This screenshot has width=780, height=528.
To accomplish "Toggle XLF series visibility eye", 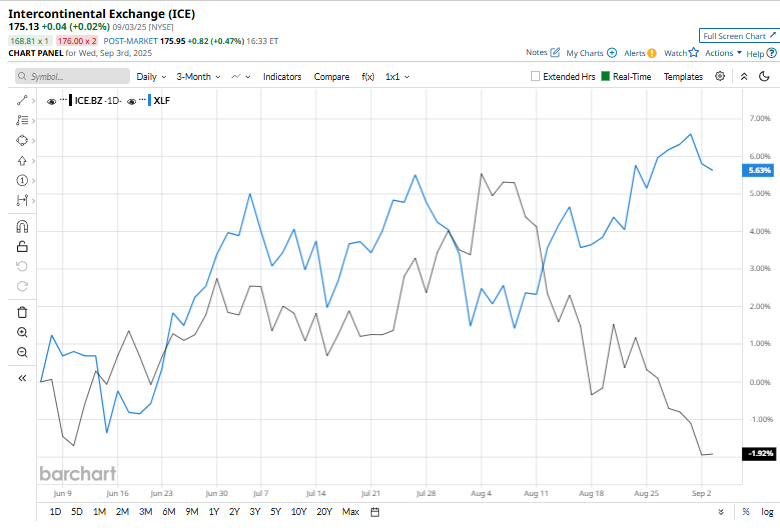I will pyautogui.click(x=131, y=102).
